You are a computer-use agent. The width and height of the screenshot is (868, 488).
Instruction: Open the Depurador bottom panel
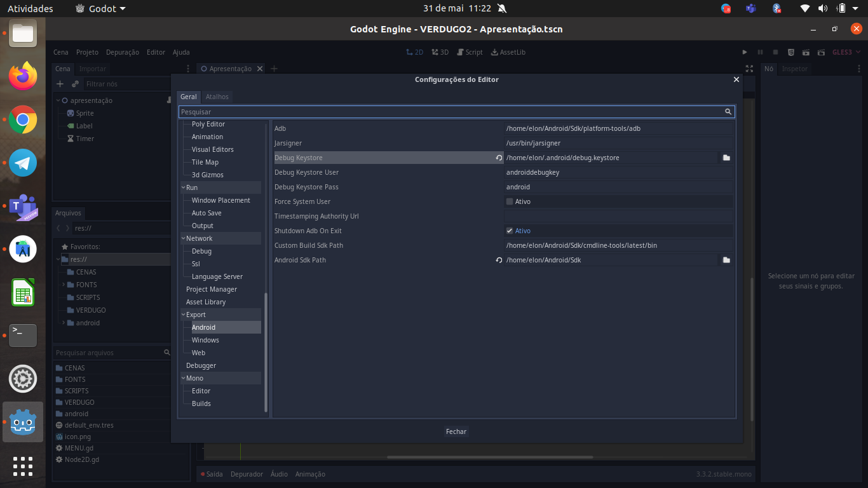247,474
